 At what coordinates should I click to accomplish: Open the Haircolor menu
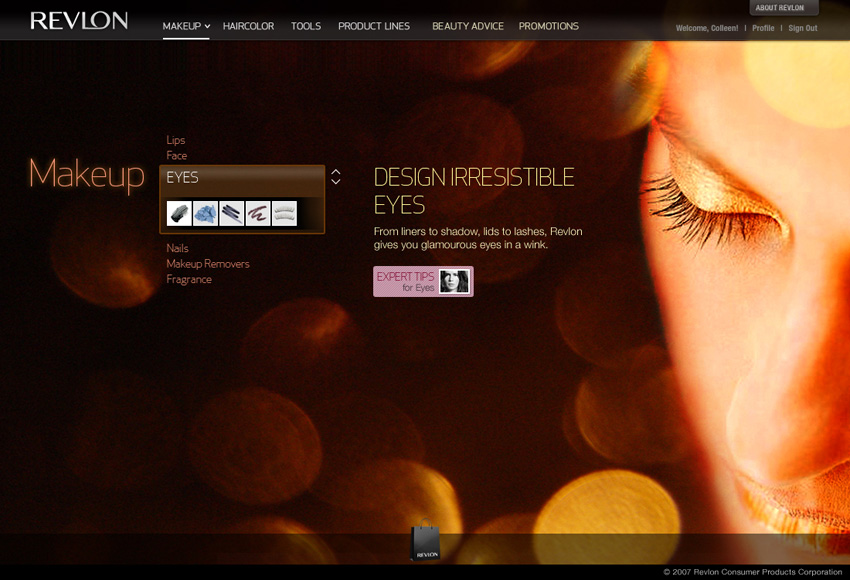coord(248,26)
